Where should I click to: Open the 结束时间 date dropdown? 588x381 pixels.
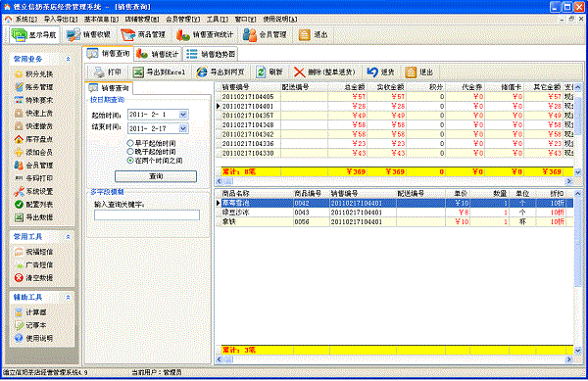[x=183, y=128]
